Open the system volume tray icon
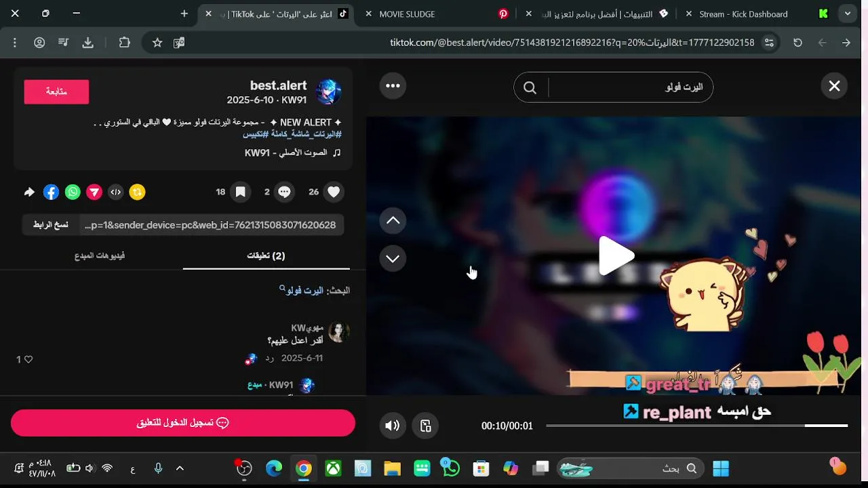 [90, 468]
